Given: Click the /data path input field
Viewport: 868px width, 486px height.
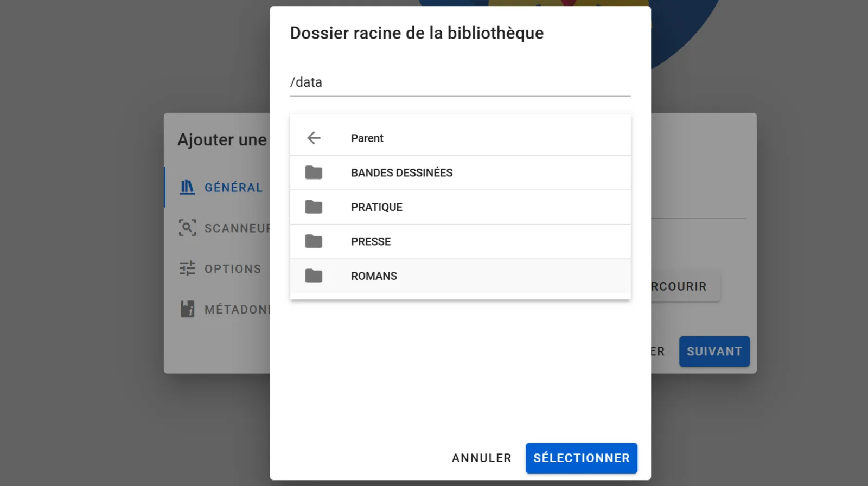Looking at the screenshot, I should tap(460, 82).
